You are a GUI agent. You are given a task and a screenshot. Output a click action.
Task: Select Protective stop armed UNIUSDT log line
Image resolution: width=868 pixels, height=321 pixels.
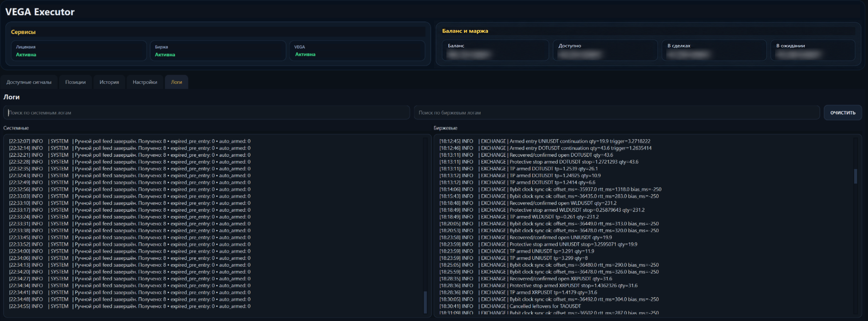[538, 244]
